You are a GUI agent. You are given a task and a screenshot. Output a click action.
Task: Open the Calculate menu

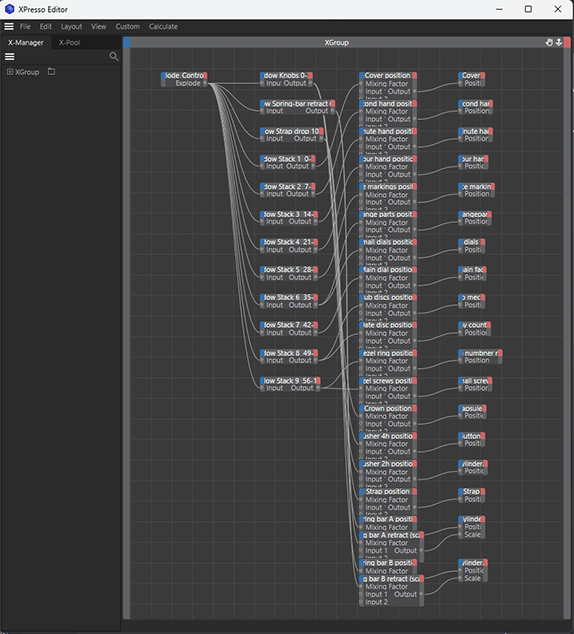point(163,26)
